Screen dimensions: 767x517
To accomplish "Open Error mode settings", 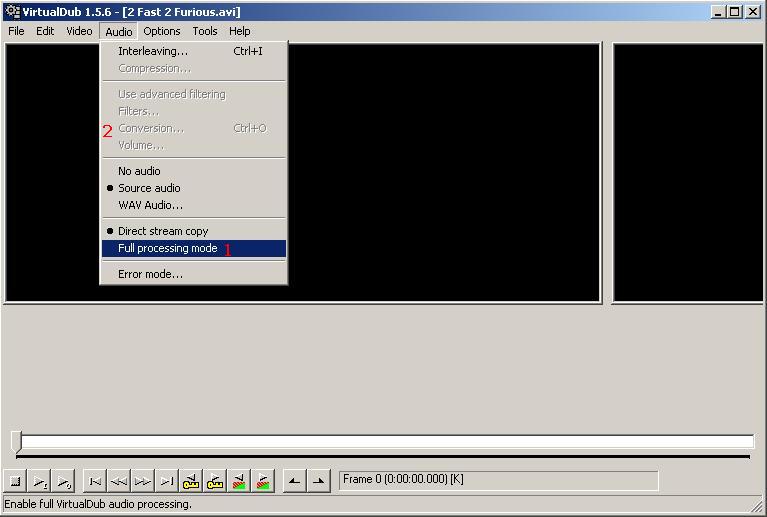I will pyautogui.click(x=194, y=274).
